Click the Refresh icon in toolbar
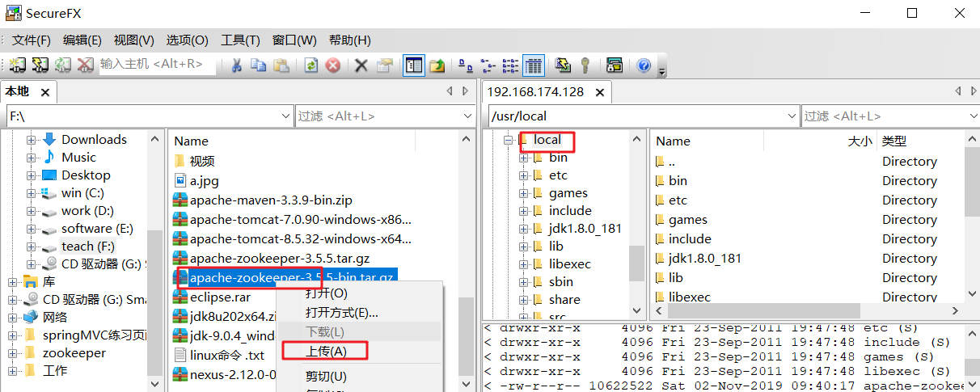980x392 pixels. 310,65
